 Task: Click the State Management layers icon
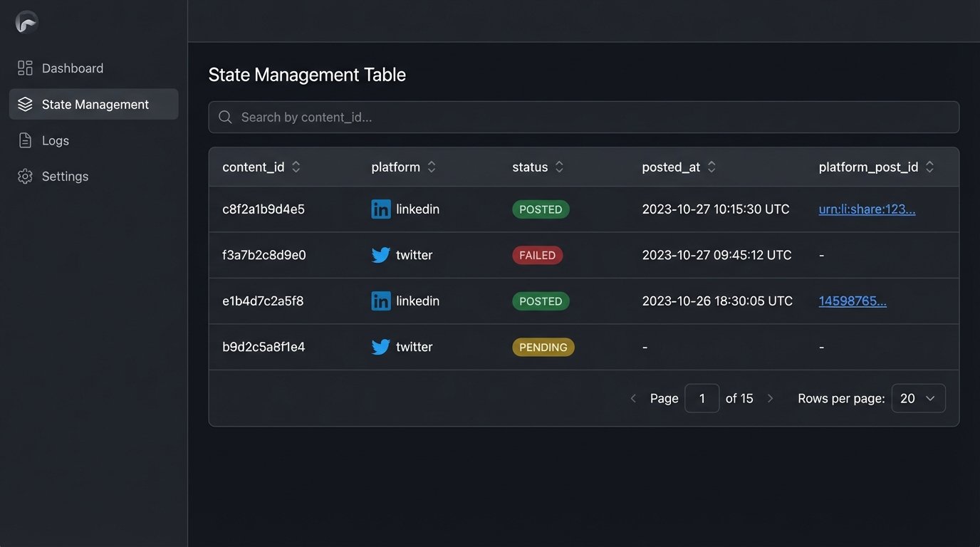(25, 105)
